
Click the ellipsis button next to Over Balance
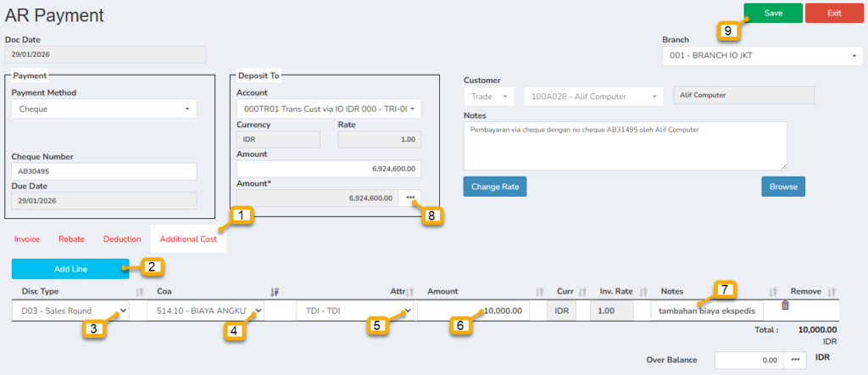(x=796, y=360)
